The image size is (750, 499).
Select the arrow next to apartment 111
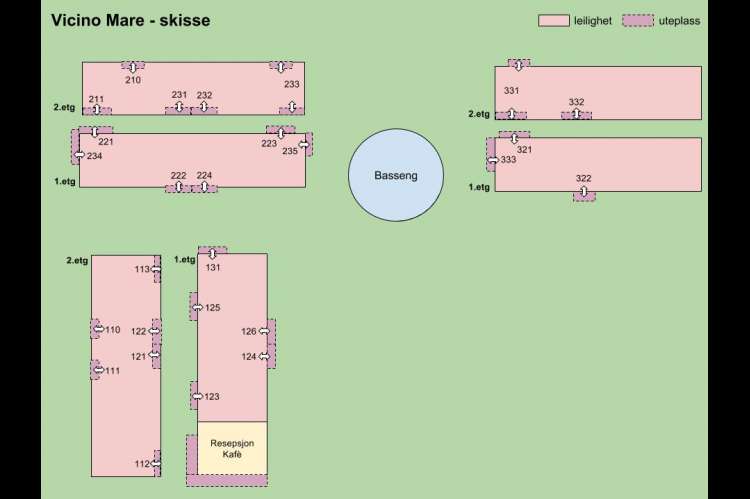(98, 370)
